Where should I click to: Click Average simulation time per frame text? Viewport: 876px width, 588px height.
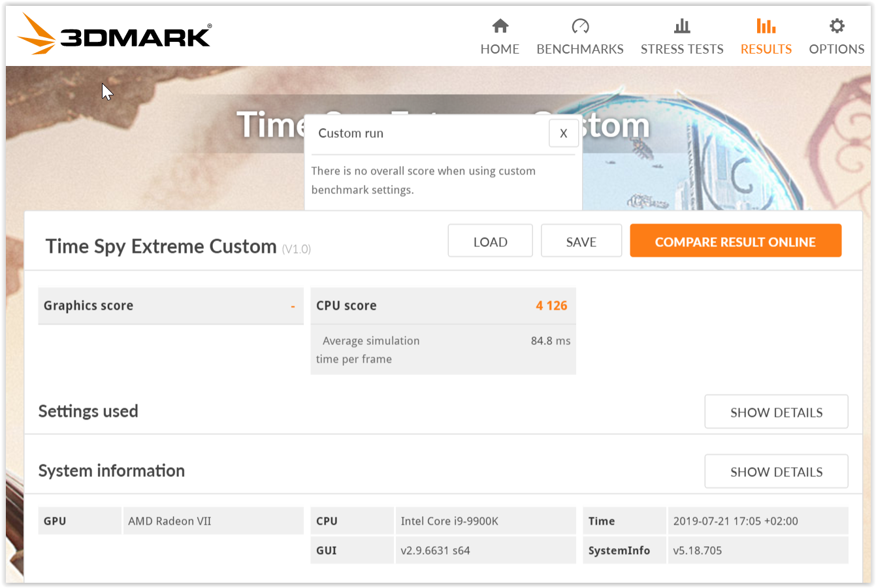pyautogui.click(x=368, y=350)
